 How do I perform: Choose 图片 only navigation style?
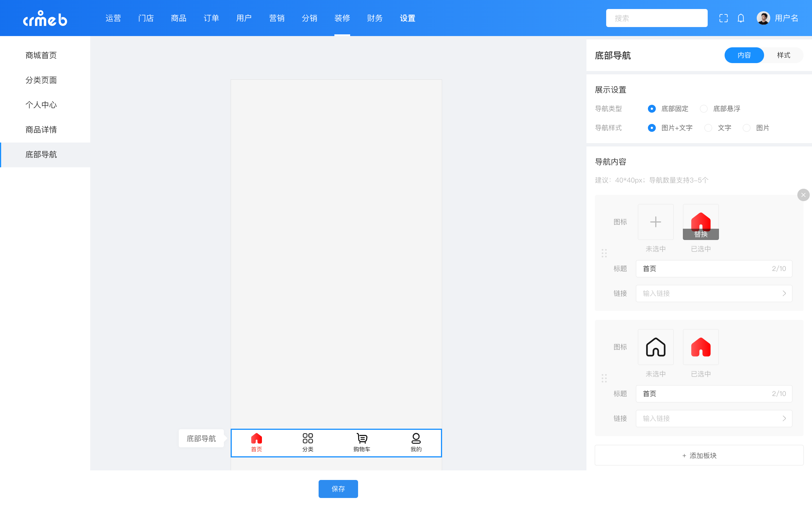point(747,128)
